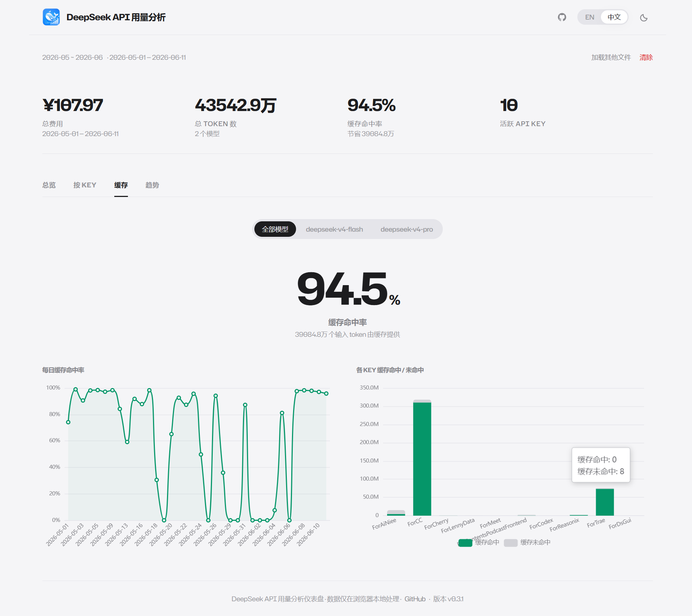The image size is (692, 616).
Task: Switch language to EN
Action: pos(590,17)
